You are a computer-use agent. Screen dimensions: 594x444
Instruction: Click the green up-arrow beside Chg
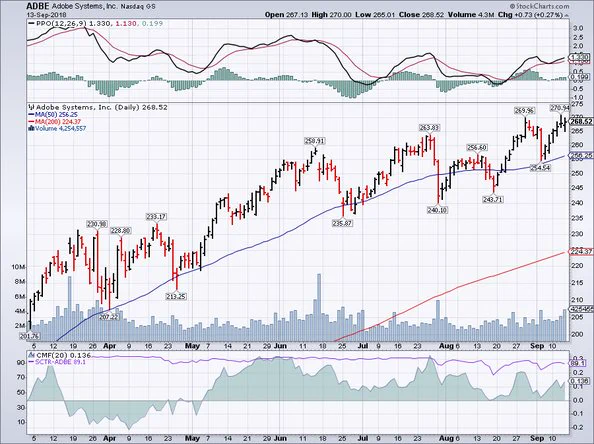pos(567,15)
